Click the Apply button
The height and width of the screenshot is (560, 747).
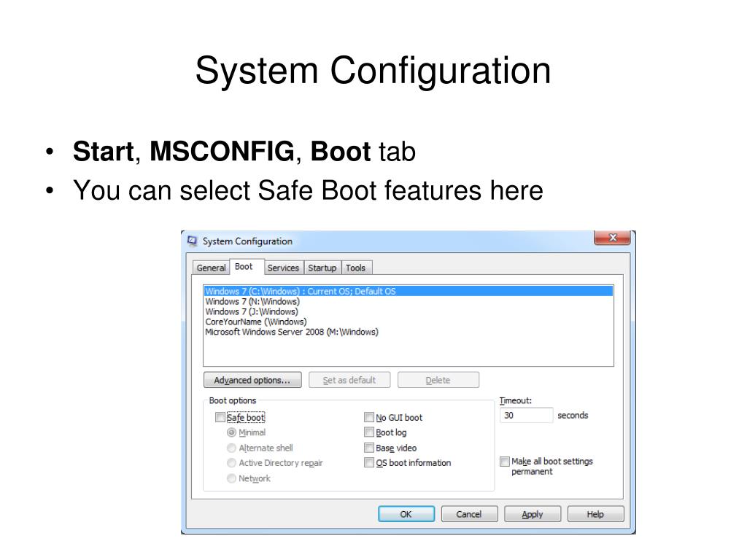[532, 514]
